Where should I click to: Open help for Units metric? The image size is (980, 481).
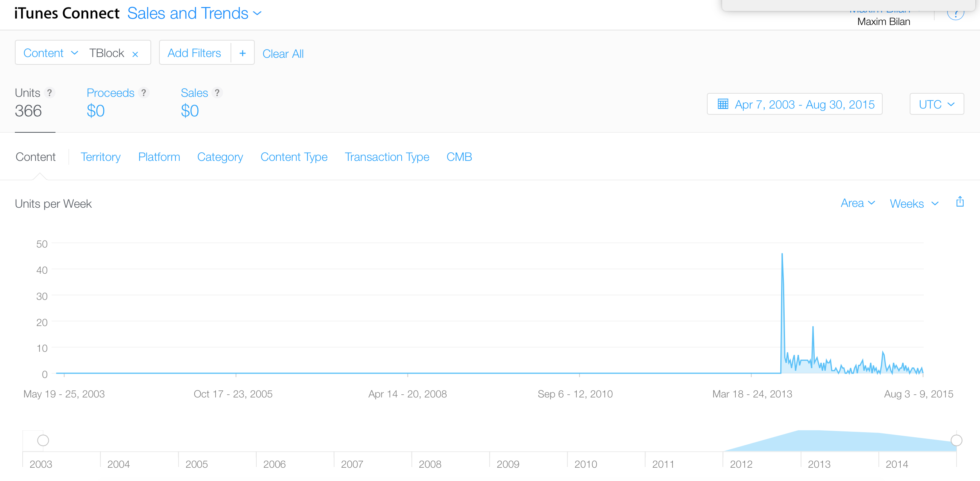click(49, 93)
